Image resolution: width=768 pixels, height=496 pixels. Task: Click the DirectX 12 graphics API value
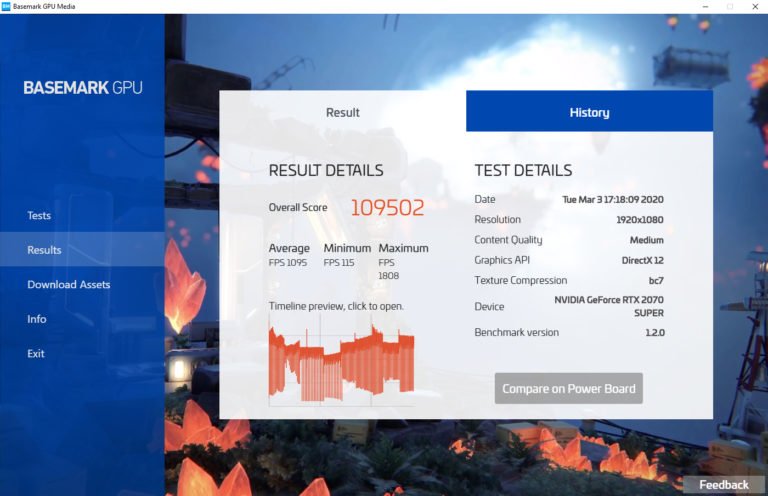click(643, 260)
